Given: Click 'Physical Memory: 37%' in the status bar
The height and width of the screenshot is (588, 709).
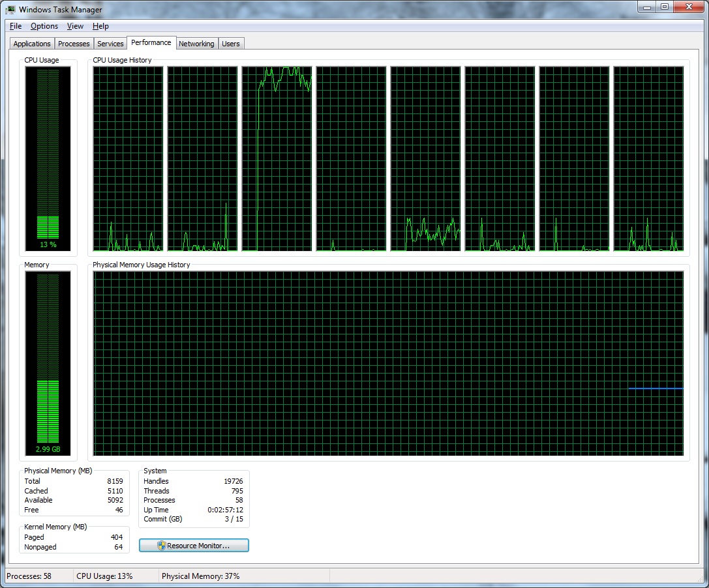Looking at the screenshot, I should click(x=201, y=576).
